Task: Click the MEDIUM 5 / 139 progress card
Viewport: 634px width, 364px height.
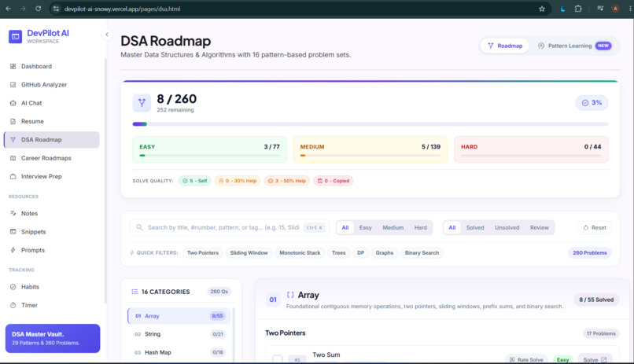Action: (370, 149)
